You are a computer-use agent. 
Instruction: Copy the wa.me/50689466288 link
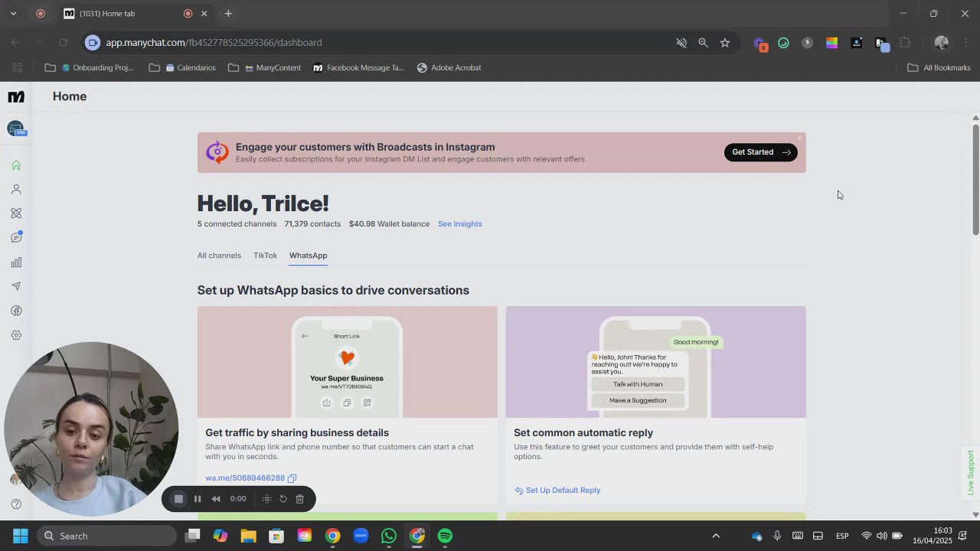292,478
